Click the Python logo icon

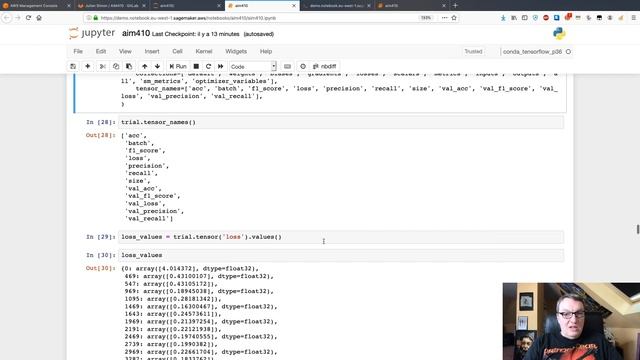[x=559, y=33]
